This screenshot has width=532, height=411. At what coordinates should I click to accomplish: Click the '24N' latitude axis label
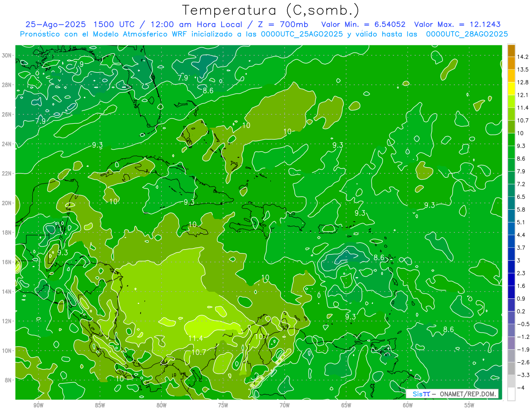7,144
